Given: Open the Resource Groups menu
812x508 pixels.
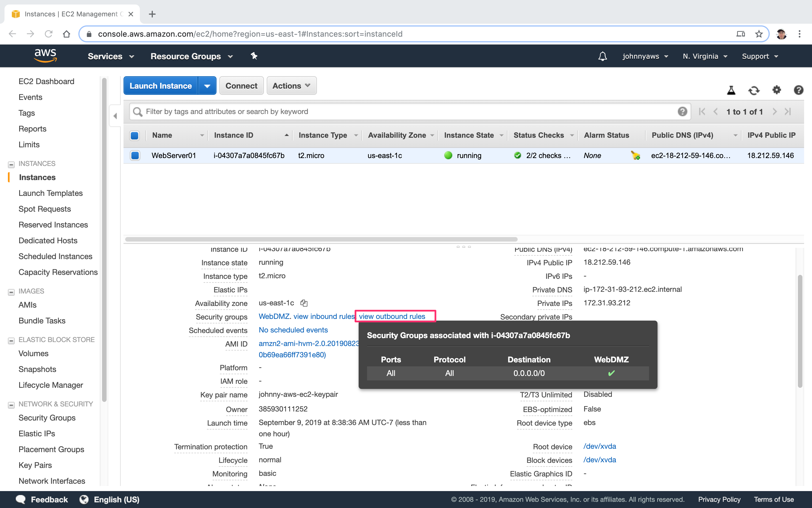Looking at the screenshot, I should [192, 56].
